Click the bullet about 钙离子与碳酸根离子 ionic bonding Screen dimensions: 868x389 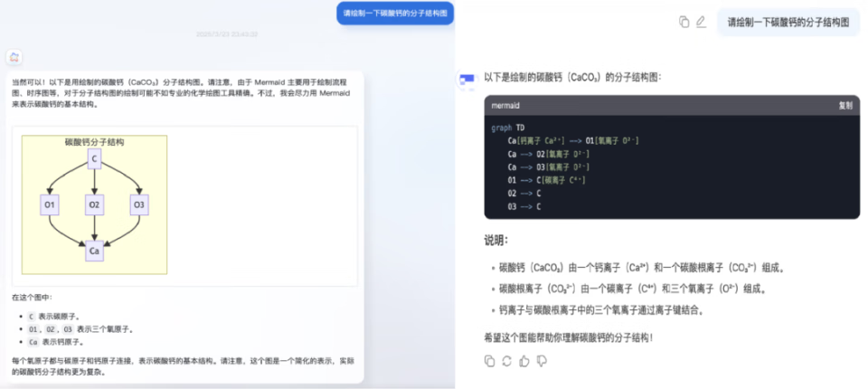(602, 310)
